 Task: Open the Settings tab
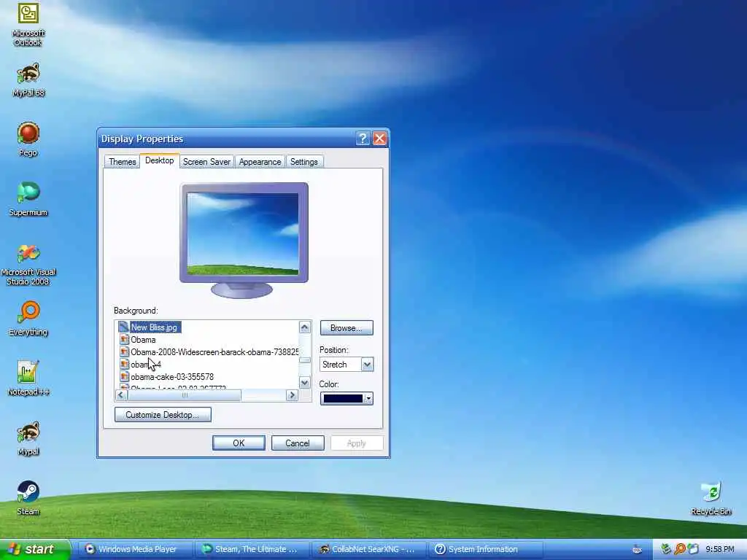(x=304, y=162)
